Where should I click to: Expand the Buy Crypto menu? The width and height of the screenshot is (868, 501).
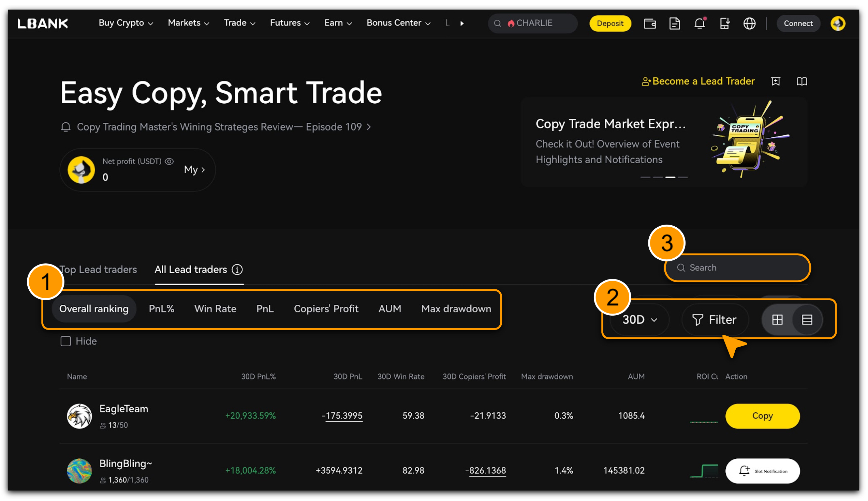tap(126, 23)
